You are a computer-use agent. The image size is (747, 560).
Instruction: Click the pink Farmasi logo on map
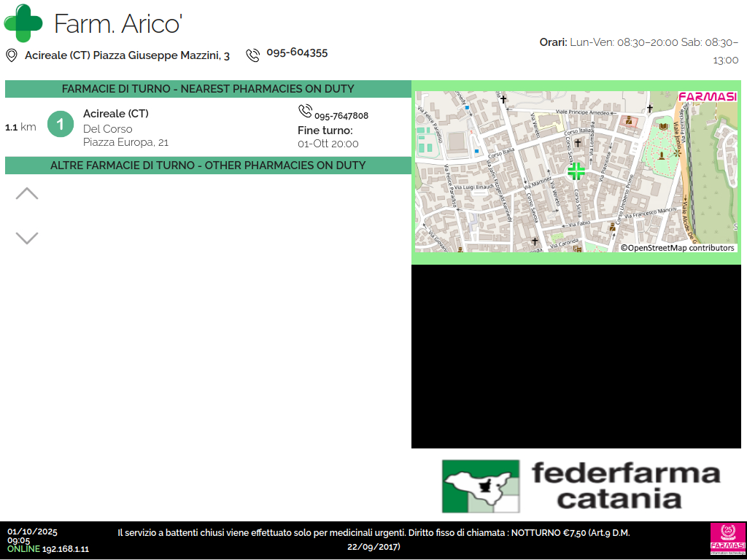[x=706, y=97]
